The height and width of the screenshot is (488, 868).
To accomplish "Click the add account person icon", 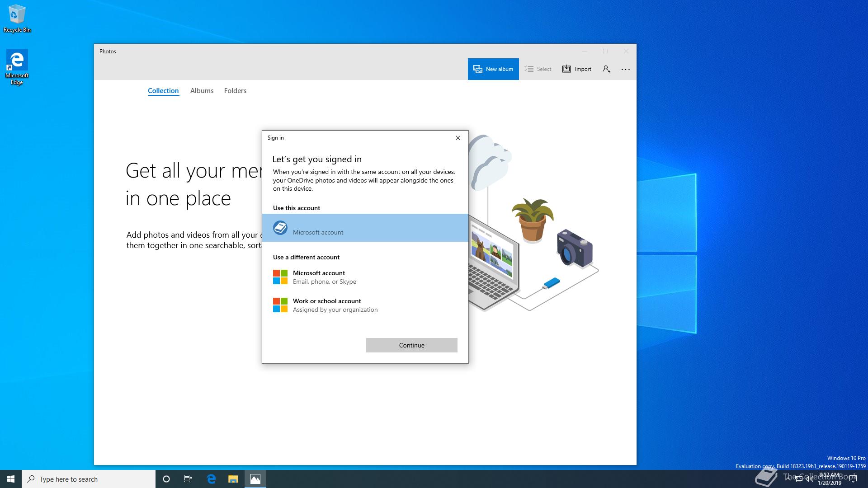I will tap(607, 69).
